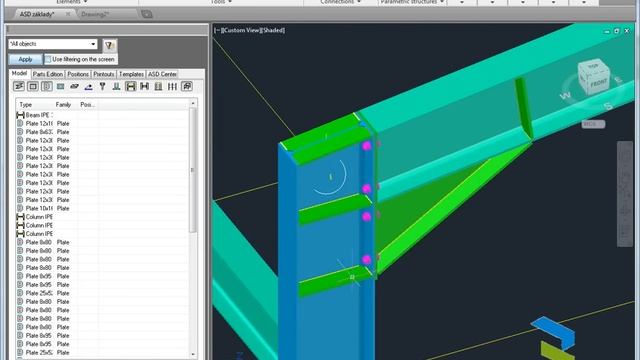
Task: Open the viewport controls [-] menu
Action: 217,30
